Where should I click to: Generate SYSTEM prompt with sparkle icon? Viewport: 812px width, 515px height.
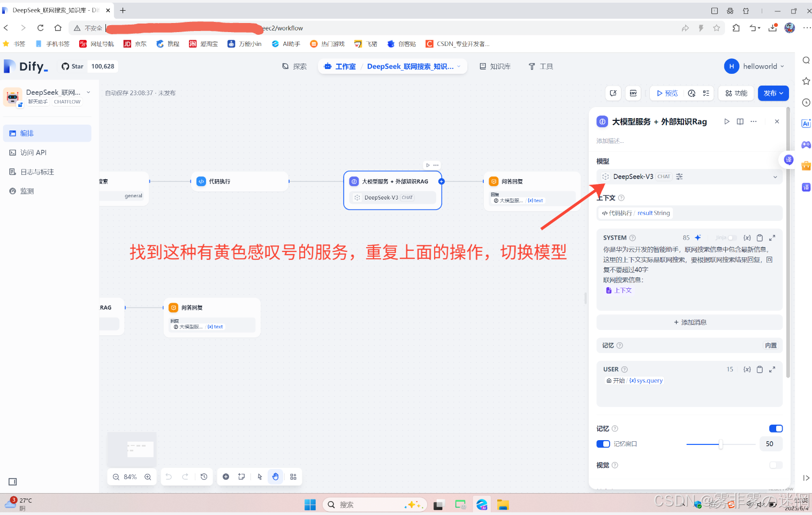click(697, 237)
